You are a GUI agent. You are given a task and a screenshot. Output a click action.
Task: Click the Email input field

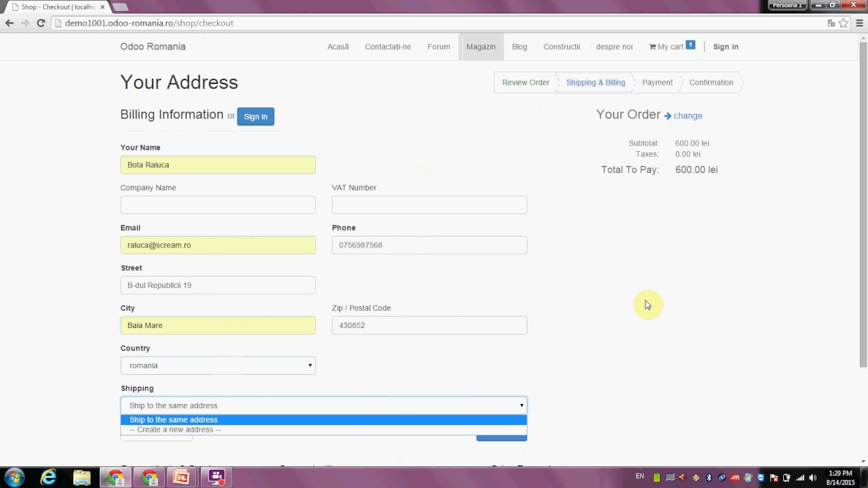(218, 245)
